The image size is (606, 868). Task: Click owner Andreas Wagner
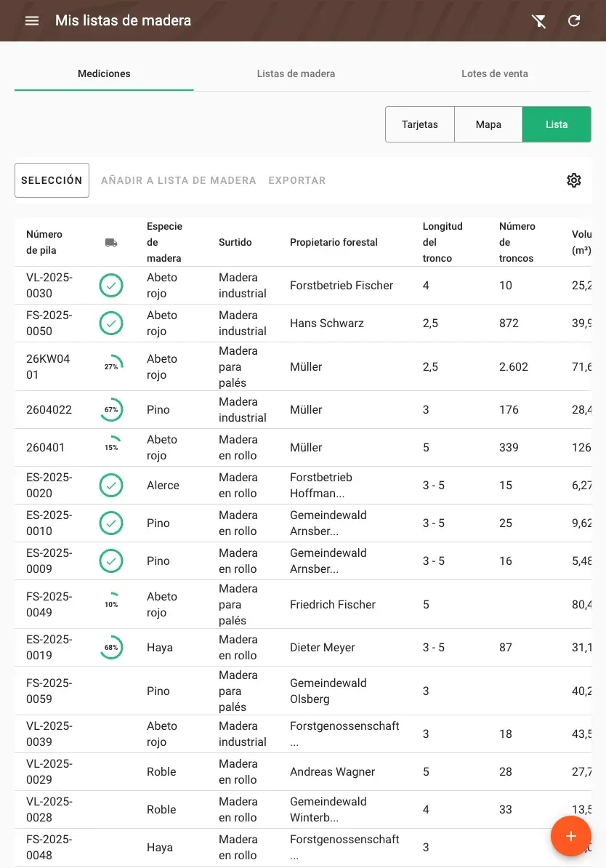point(333,772)
